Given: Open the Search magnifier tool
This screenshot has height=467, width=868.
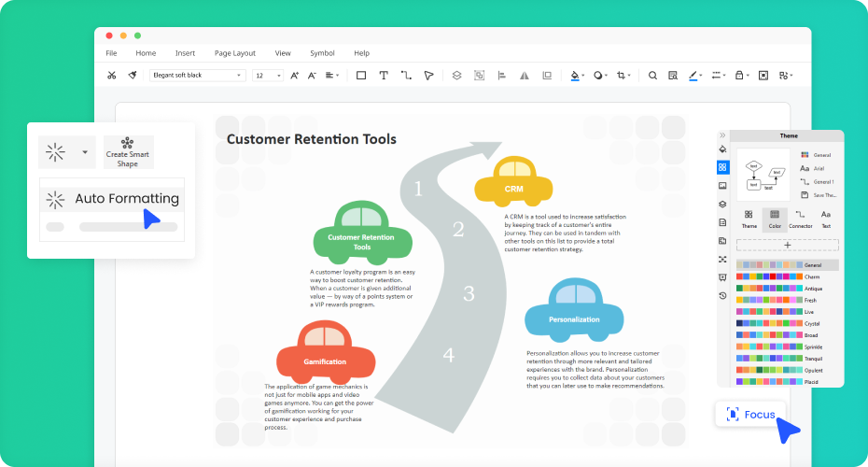Looking at the screenshot, I should 652,76.
